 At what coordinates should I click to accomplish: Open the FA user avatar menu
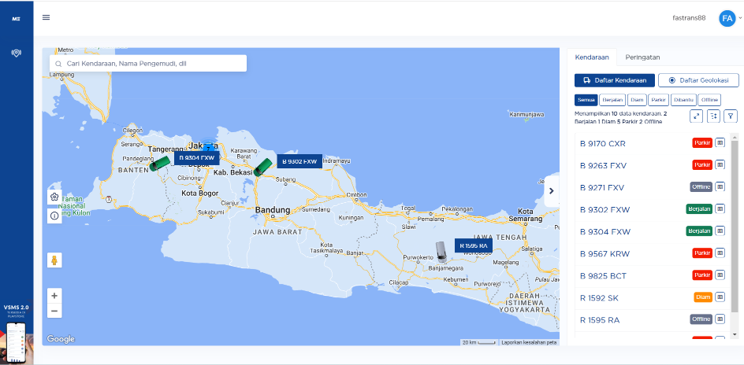(727, 19)
